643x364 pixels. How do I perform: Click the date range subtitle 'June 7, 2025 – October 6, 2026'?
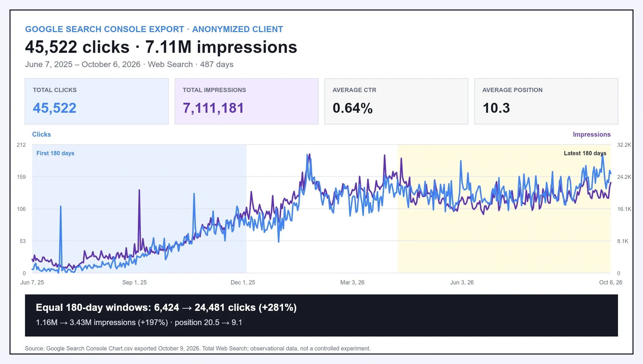83,65
